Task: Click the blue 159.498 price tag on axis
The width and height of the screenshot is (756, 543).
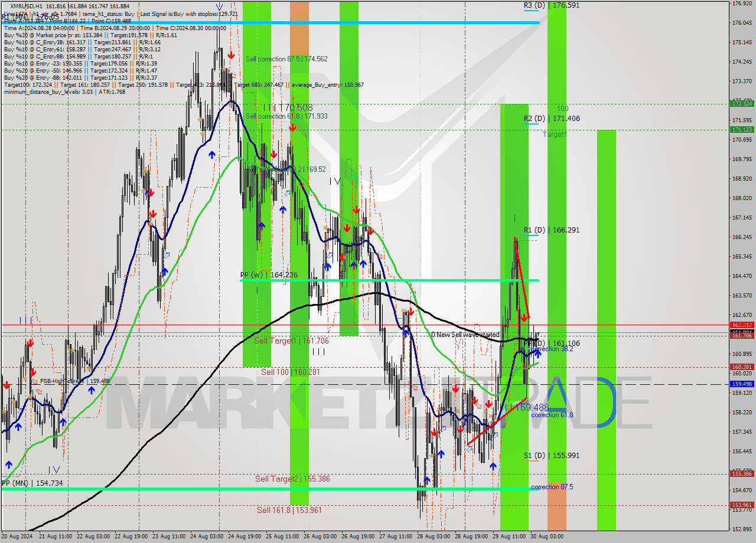Action: pyautogui.click(x=742, y=384)
